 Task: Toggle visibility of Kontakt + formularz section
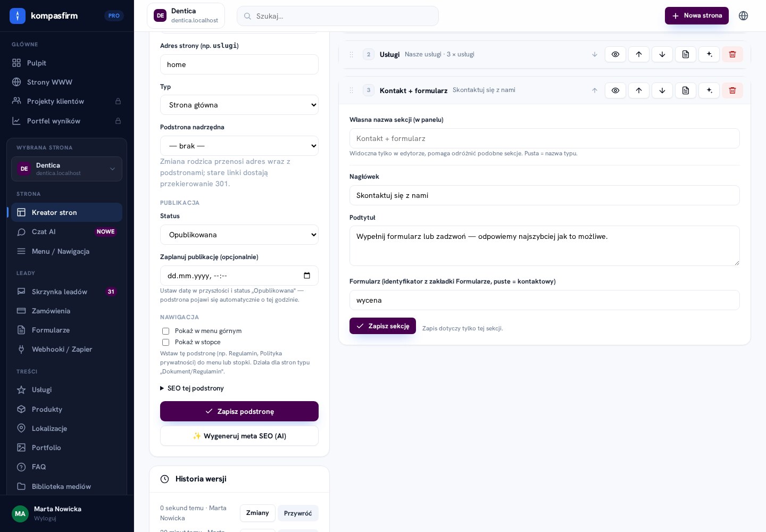[x=615, y=90]
